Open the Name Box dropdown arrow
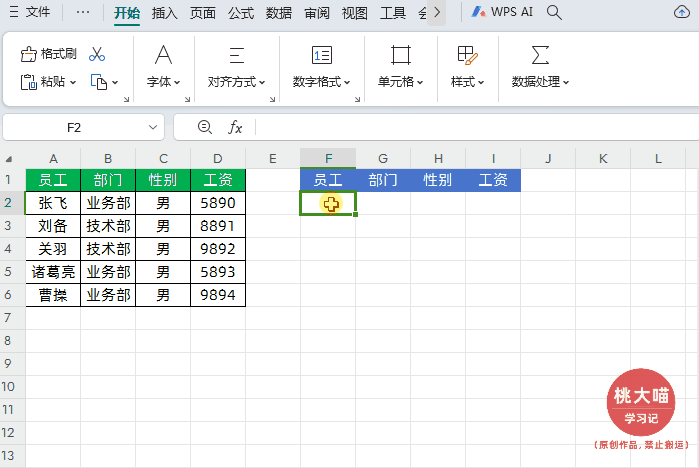 [153, 127]
